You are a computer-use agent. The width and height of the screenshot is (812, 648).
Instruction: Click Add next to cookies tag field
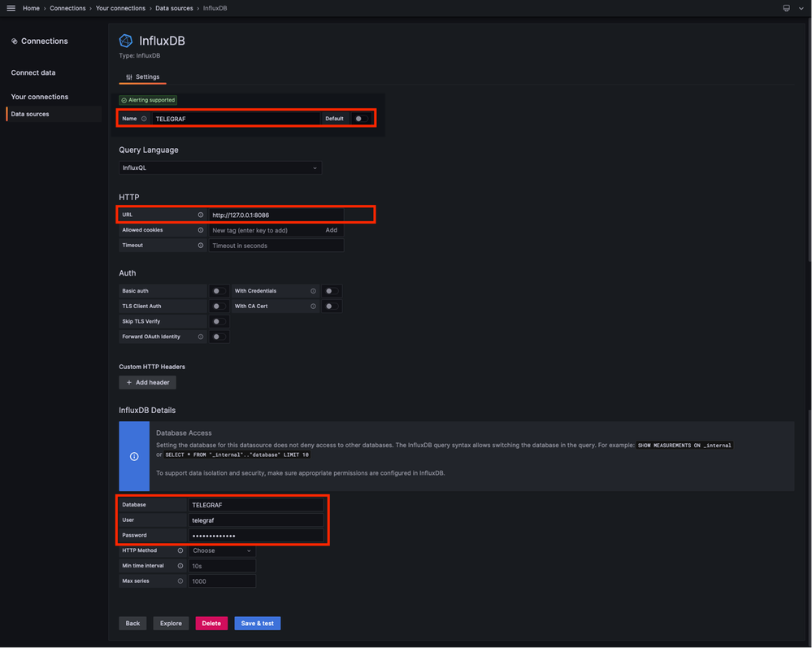click(332, 231)
